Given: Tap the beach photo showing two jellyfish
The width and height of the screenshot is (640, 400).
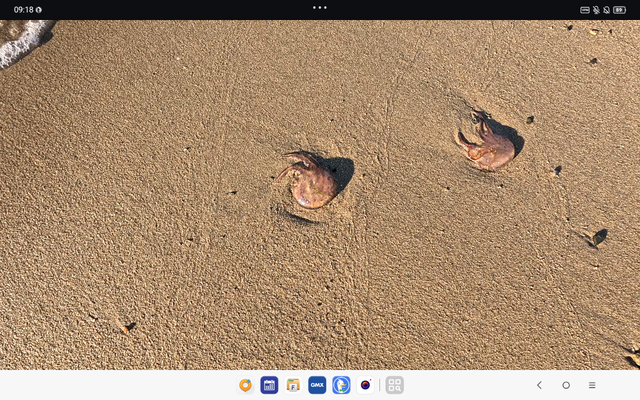Looking at the screenshot, I should click(x=320, y=195).
